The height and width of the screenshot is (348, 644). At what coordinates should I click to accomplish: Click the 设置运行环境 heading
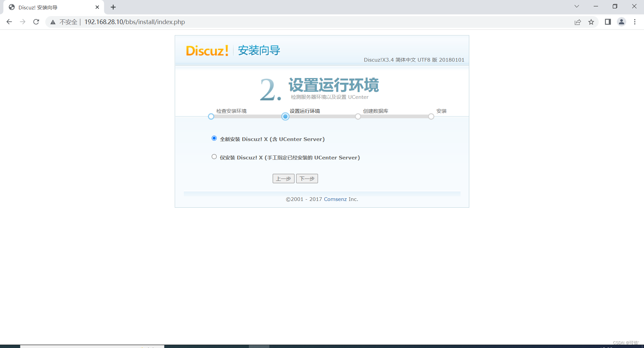[334, 85]
